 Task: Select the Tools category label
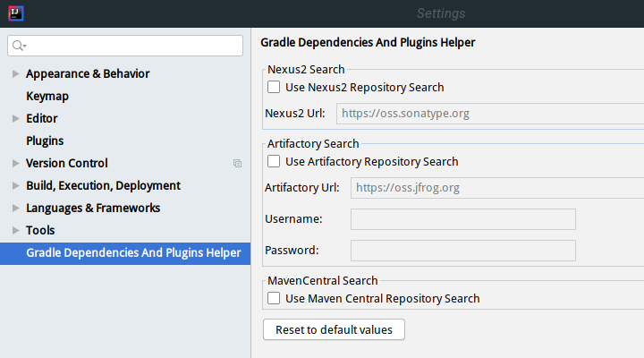tap(40, 230)
